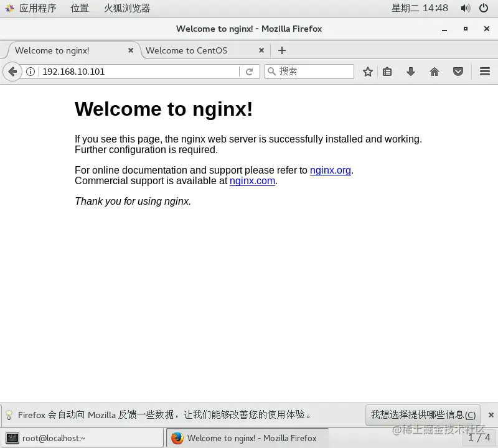Dismiss the Firefox data feedback notification bar

tap(491, 414)
